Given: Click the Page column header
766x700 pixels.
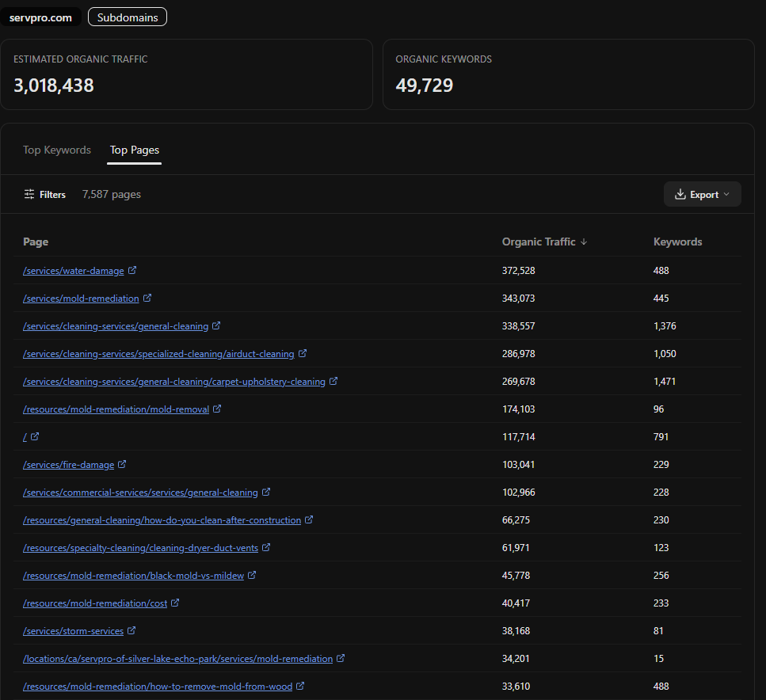Looking at the screenshot, I should (x=36, y=242).
